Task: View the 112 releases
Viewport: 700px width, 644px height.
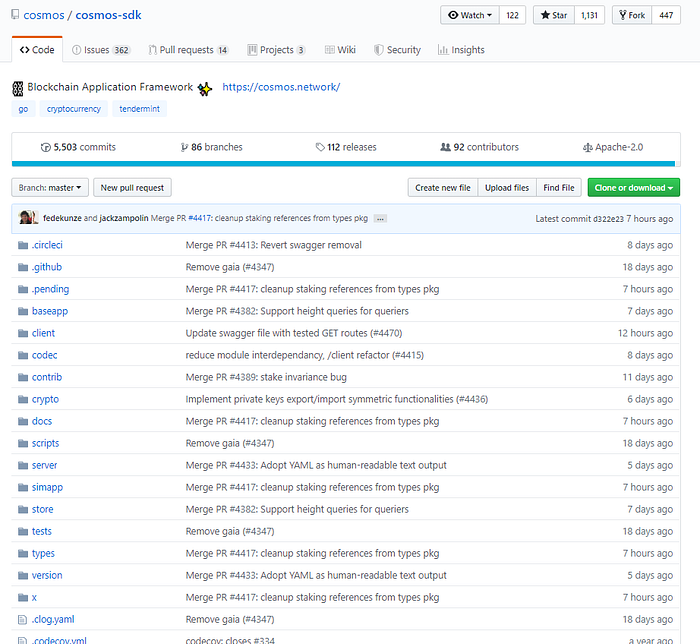Action: 346,147
